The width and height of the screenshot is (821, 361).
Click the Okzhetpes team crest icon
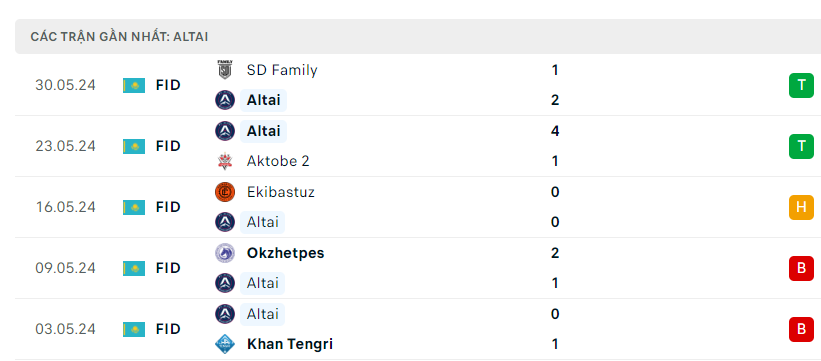225,253
